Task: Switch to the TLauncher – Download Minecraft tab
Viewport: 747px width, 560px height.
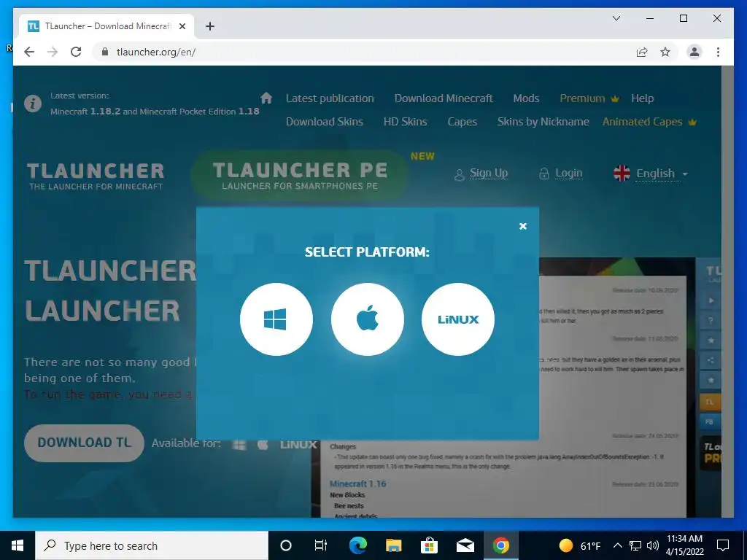Action: [107, 26]
